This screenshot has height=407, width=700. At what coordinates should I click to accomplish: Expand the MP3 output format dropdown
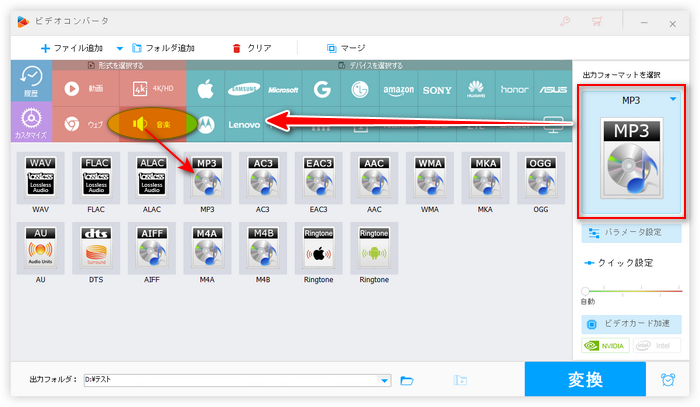[x=673, y=99]
